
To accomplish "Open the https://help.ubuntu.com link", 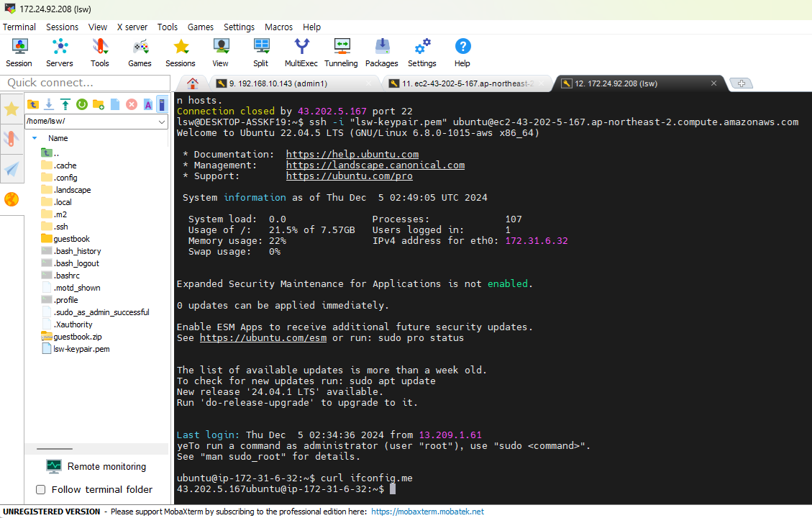I will [x=352, y=155].
